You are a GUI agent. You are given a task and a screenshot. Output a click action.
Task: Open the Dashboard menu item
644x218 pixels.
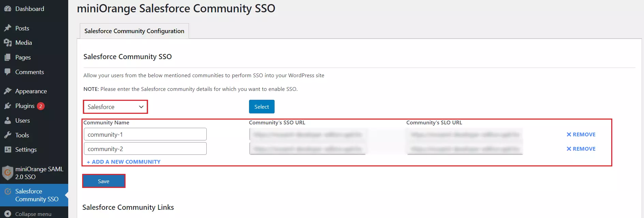(34, 9)
